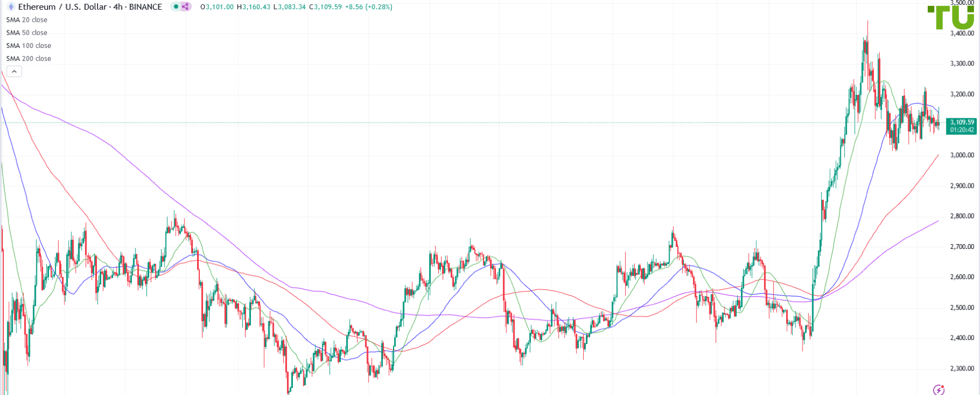Image resolution: width=980 pixels, height=395 pixels.
Task: Click the 2,400.00 price axis label
Action: point(962,338)
